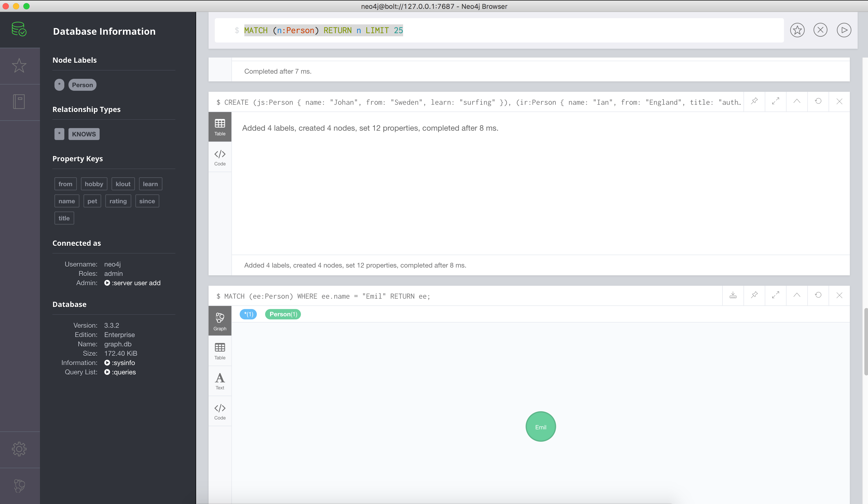This screenshot has height=504, width=868.
Task: Pin the MATCH Emil result frame
Action: tap(754, 295)
